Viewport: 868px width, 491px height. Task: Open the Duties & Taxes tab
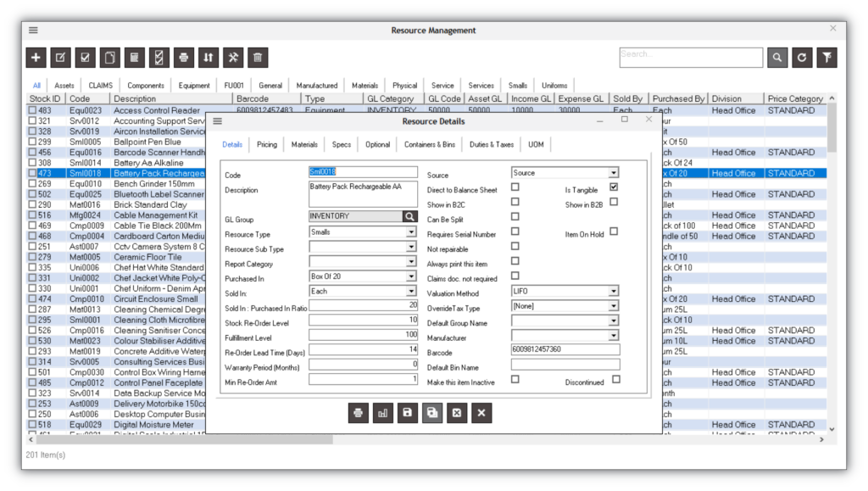click(x=492, y=144)
